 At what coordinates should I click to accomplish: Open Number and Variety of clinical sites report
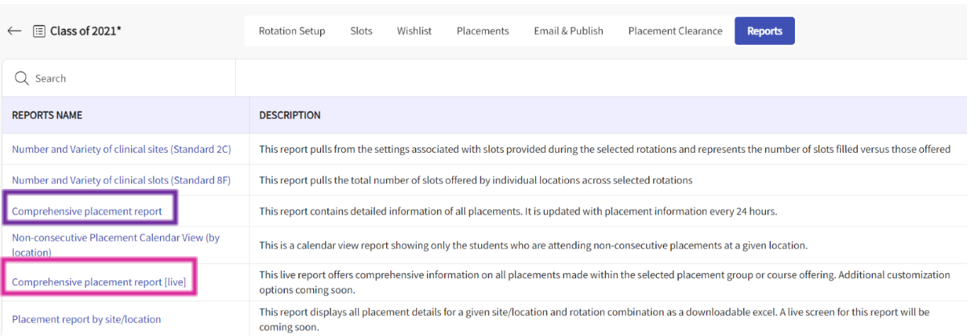[x=121, y=150]
